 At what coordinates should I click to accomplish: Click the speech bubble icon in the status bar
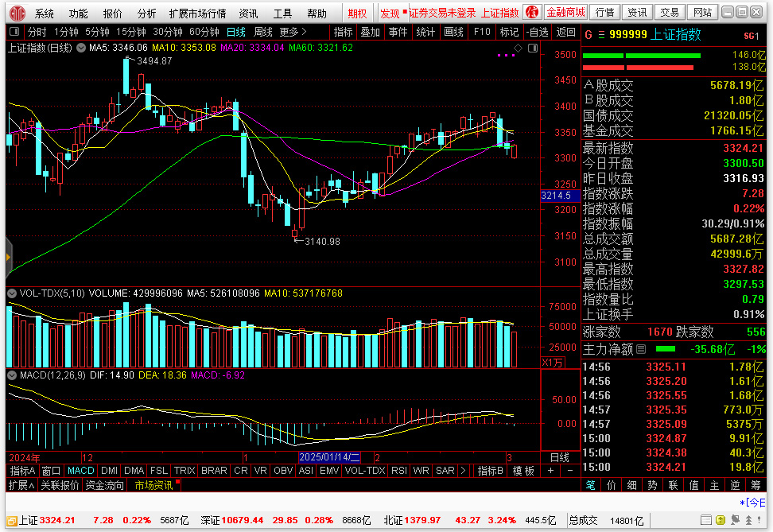[735, 520]
